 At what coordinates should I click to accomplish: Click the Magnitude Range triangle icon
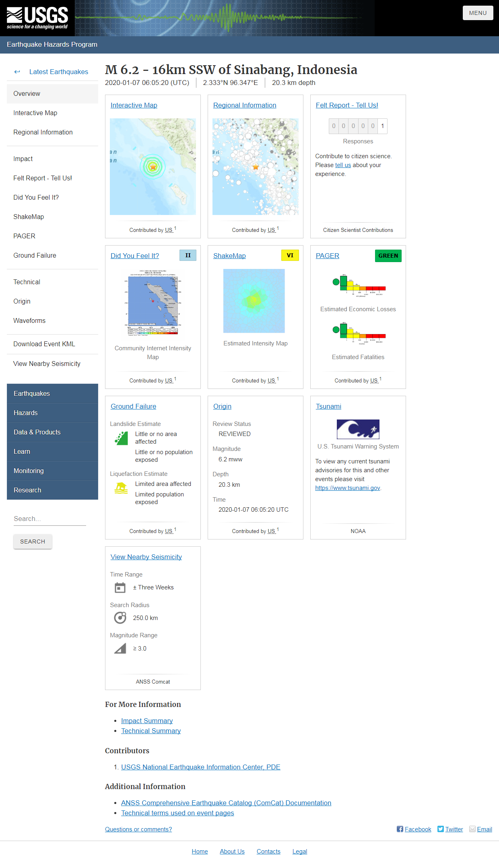coord(120,648)
